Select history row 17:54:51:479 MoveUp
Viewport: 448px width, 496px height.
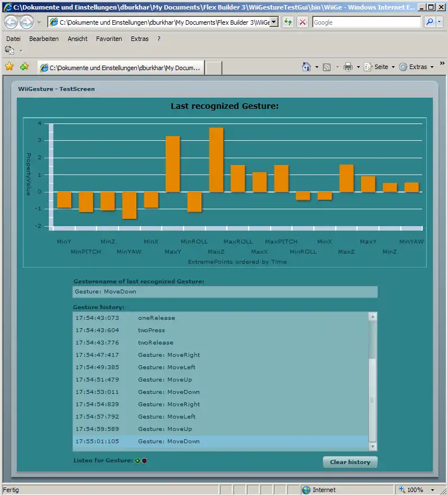coord(221,380)
